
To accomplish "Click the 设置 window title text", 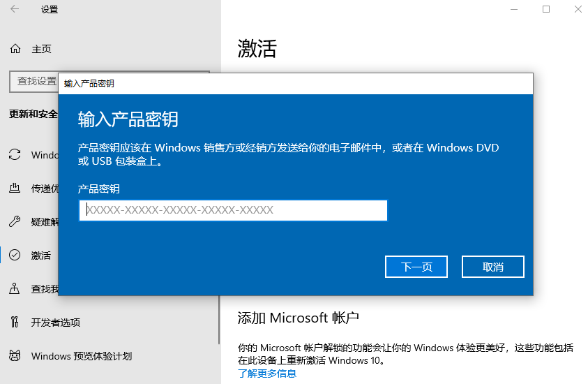I will [x=50, y=9].
